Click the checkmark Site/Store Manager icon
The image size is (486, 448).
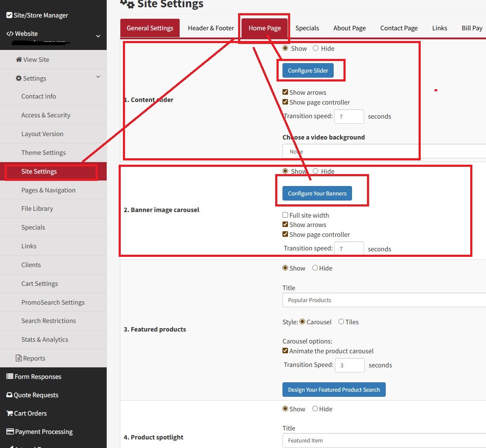(x=9, y=15)
